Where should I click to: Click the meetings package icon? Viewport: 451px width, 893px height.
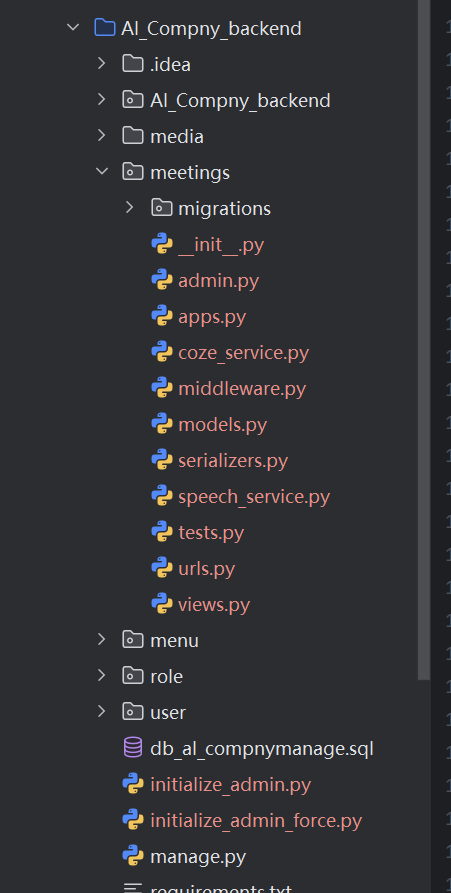point(133,171)
